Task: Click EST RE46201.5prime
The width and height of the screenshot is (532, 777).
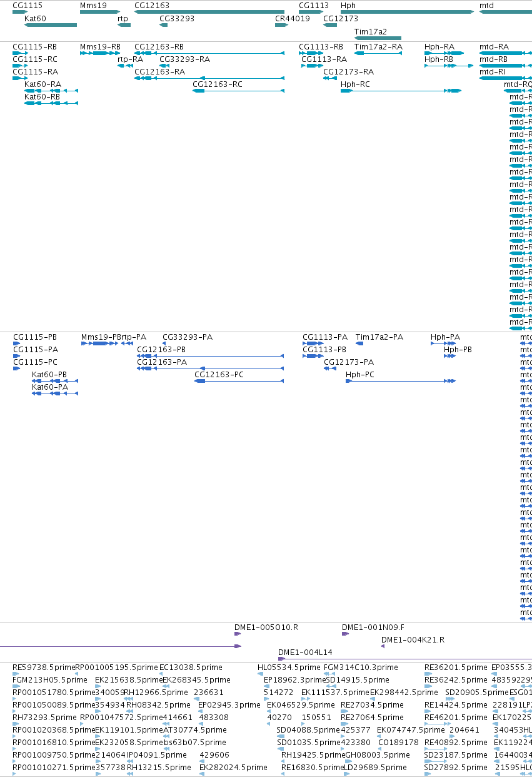Action: coord(456,718)
